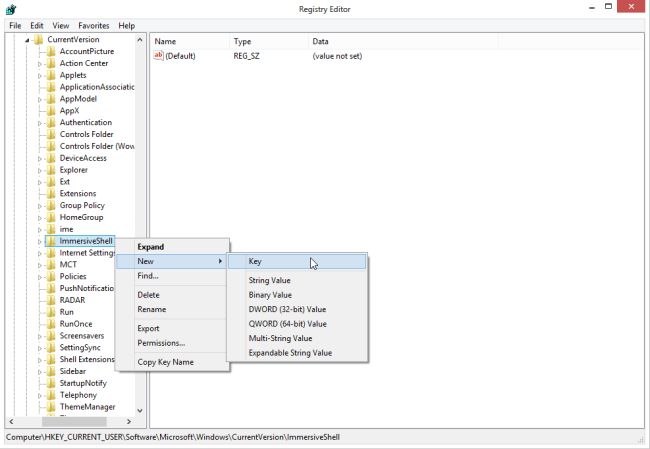Select Find... in context menu

172,276
